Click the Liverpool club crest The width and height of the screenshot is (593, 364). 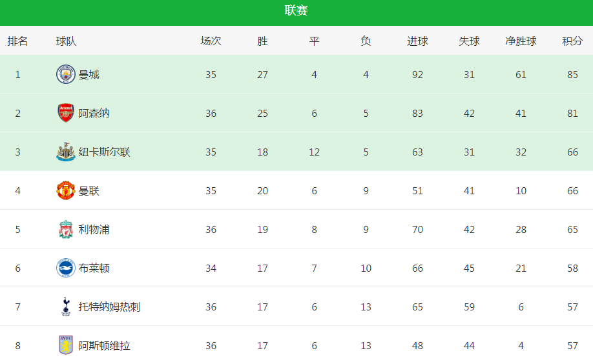pyautogui.click(x=66, y=229)
